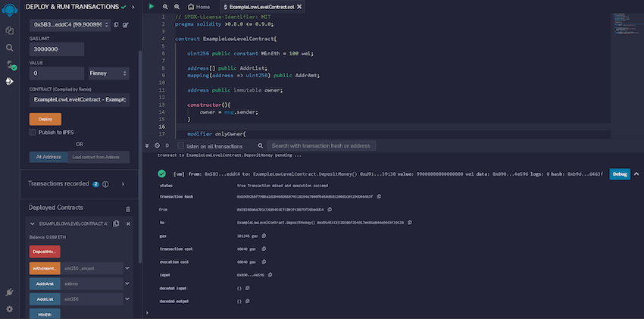The image size is (644, 319).
Task: Open the account selection dropdown
Action: 70,25
